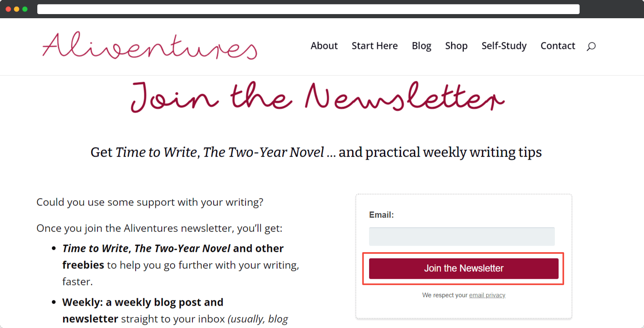Screen dimensions: 644x328
Task: Click the Email field label
Action: click(381, 215)
